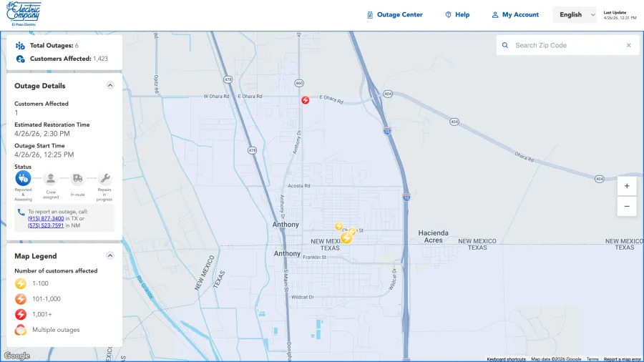Click the red outage marker on Ohara Rd
Screen dimensions: 644x362
[305, 100]
